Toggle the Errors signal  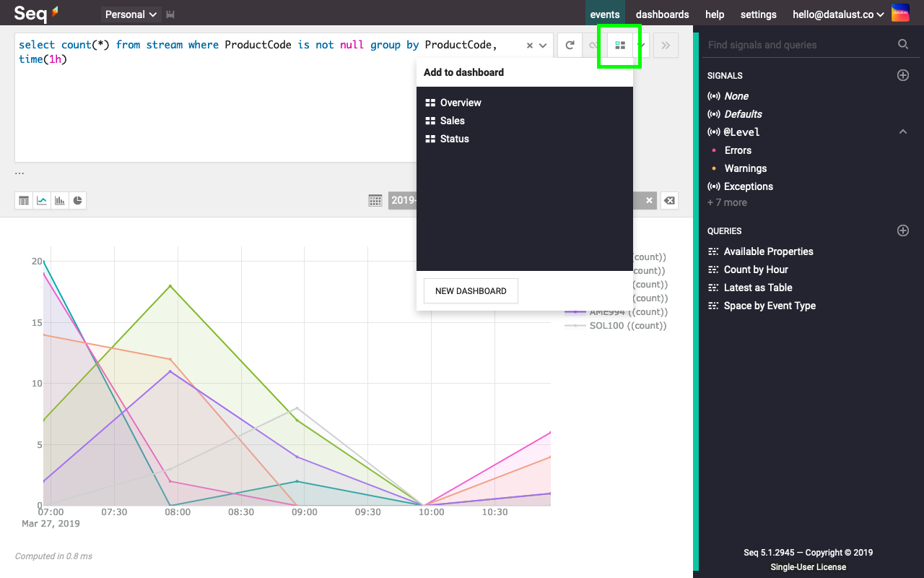pos(738,150)
